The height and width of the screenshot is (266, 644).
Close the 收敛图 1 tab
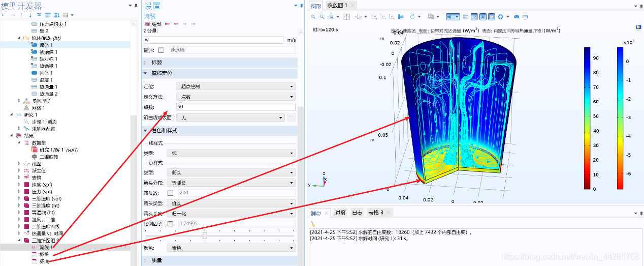point(353,5)
